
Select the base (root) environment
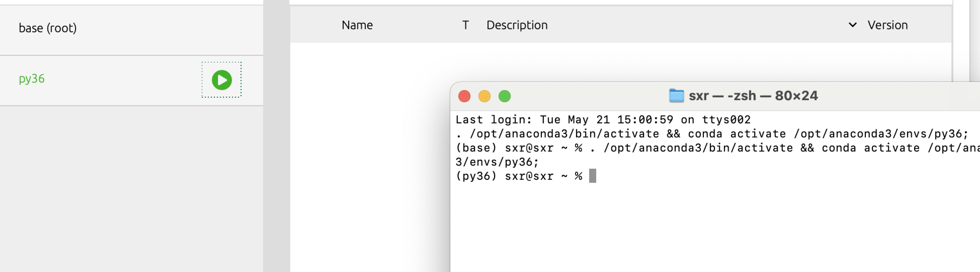pos(48,28)
